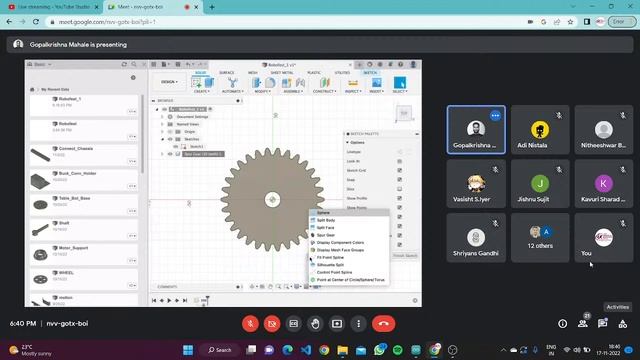Show everyone people panel icon
Image resolution: width=640 pixels, height=360 pixels.
click(x=582, y=324)
